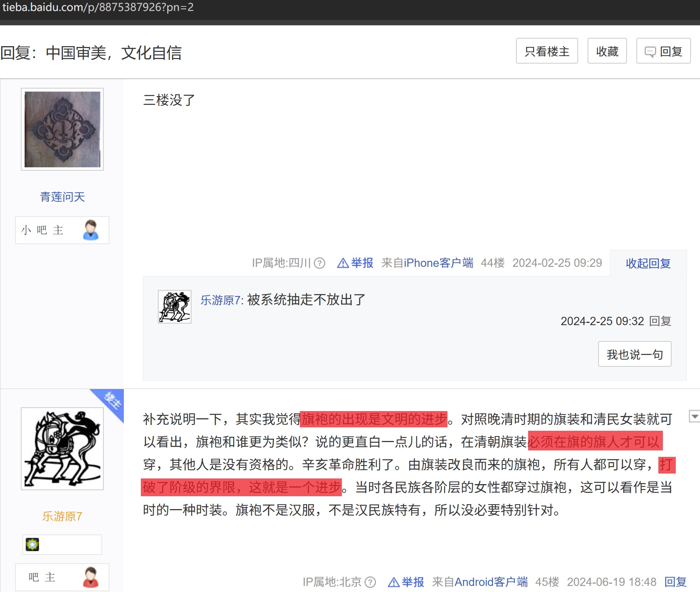Click the 只看楼主 button

coord(546,51)
